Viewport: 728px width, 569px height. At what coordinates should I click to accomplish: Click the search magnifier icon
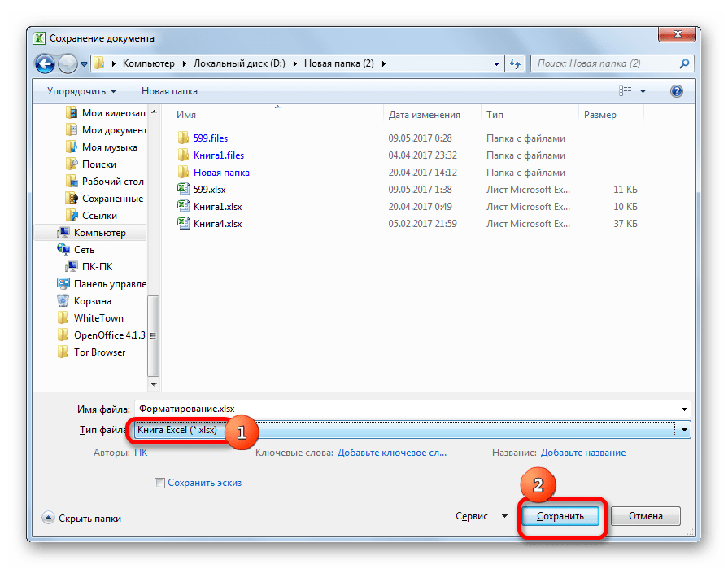684,63
